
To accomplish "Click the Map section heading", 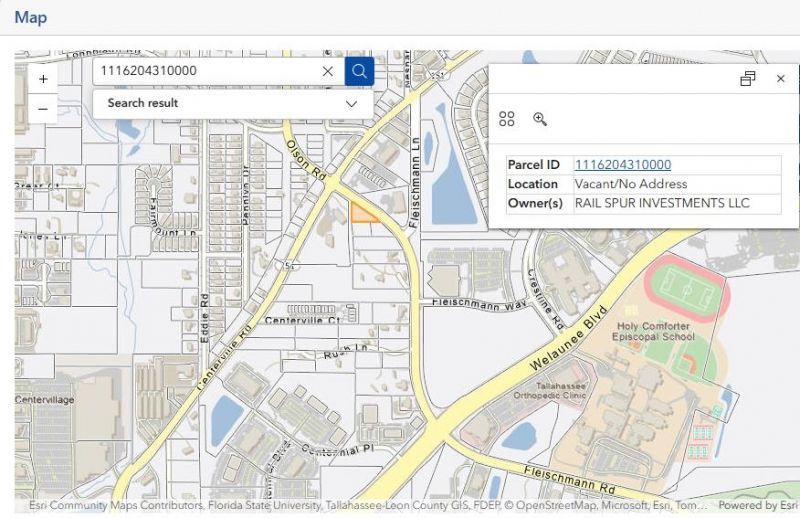I will [x=30, y=17].
